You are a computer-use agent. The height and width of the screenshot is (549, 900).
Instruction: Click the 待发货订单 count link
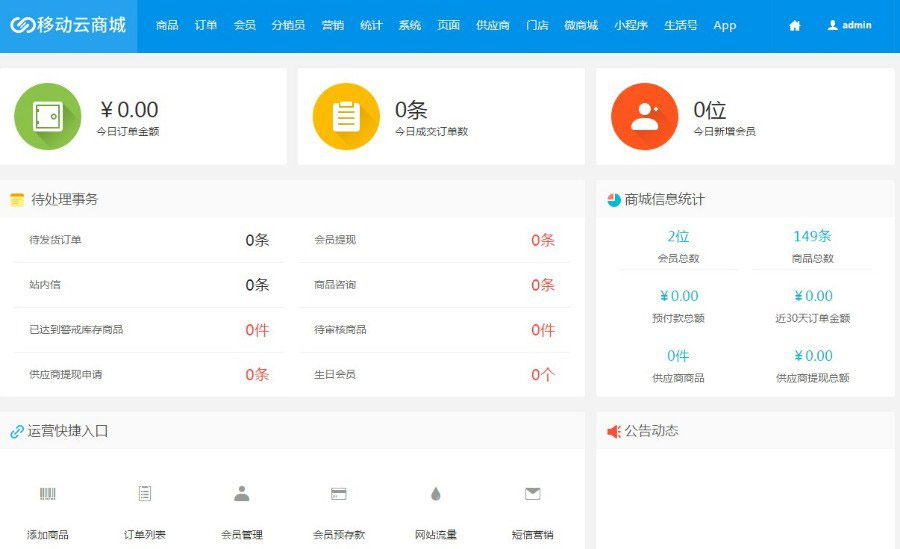pos(257,240)
